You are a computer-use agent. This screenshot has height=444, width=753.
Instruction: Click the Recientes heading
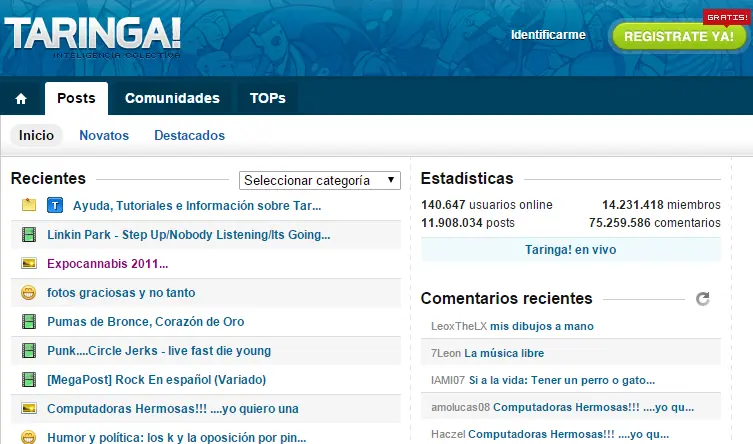[x=49, y=179]
